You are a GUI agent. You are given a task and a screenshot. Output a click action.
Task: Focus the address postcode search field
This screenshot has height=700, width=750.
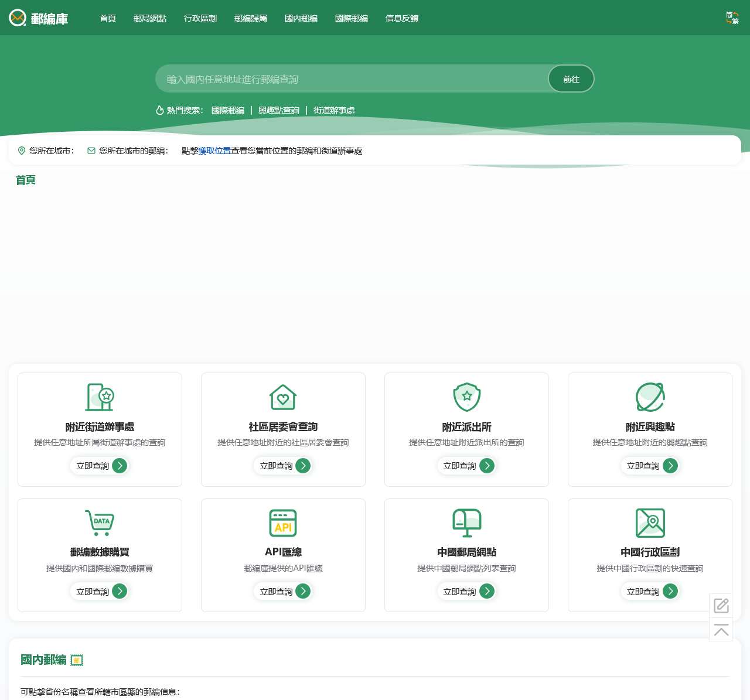point(352,79)
